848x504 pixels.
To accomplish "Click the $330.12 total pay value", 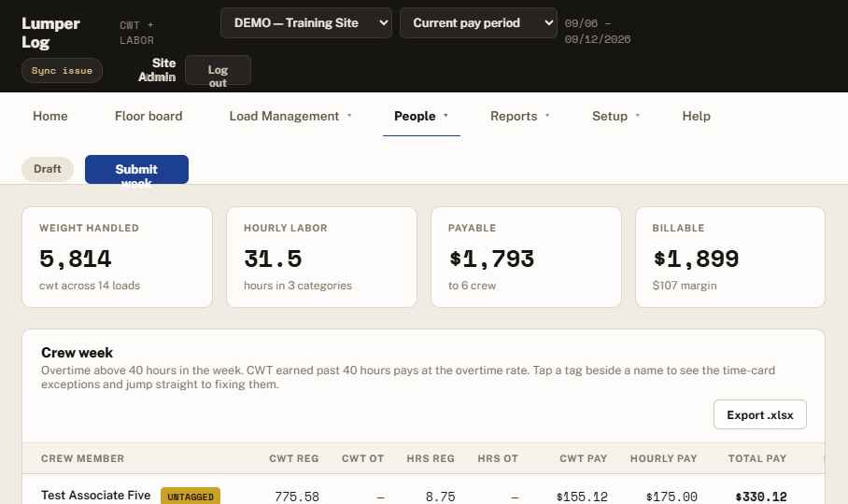I will 761,497.
